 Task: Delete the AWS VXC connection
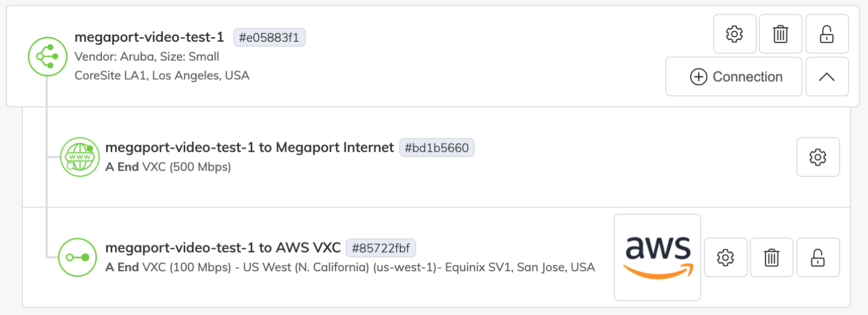(x=771, y=257)
